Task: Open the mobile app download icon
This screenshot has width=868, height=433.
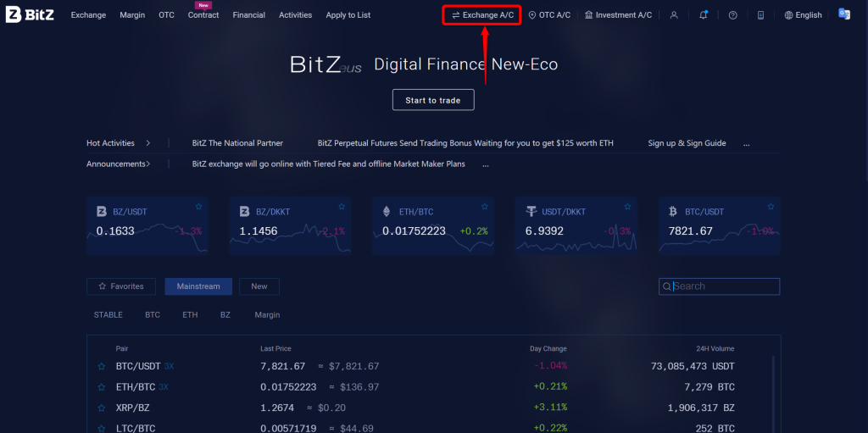Action: (x=760, y=15)
